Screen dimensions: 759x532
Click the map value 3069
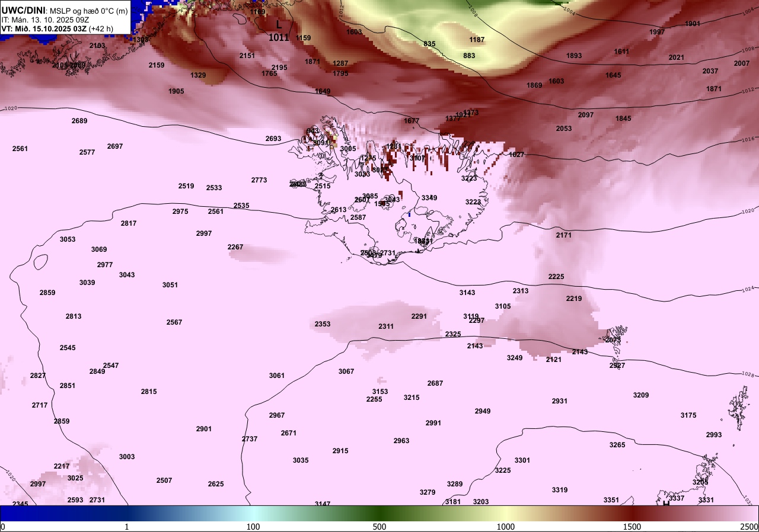pos(99,249)
